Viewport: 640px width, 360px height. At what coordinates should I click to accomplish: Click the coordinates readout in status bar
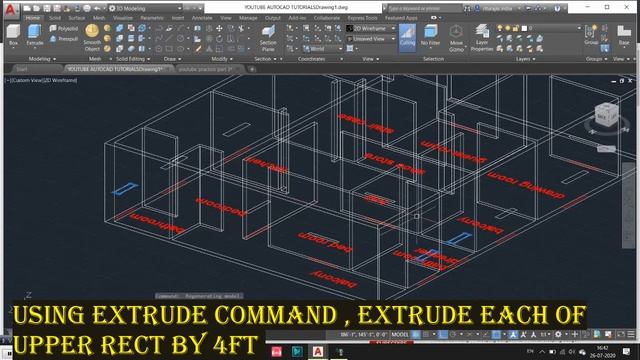[x=363, y=334]
